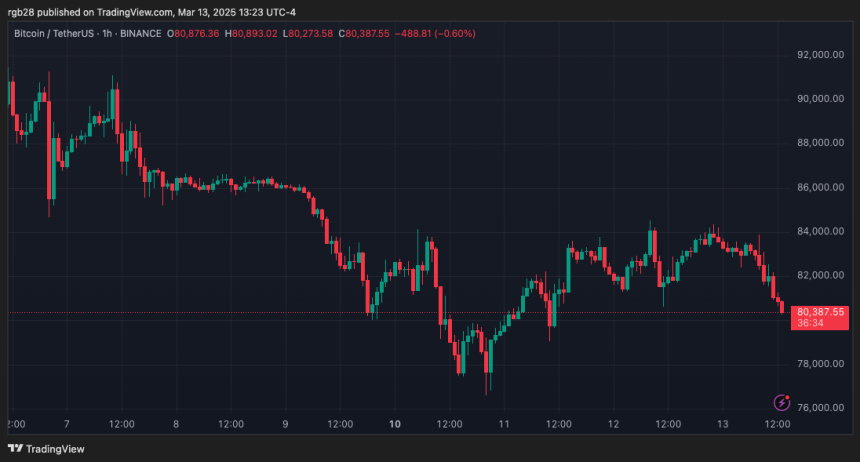Click date marker 7 on time axis
This screenshot has width=860, height=462.
click(x=66, y=424)
